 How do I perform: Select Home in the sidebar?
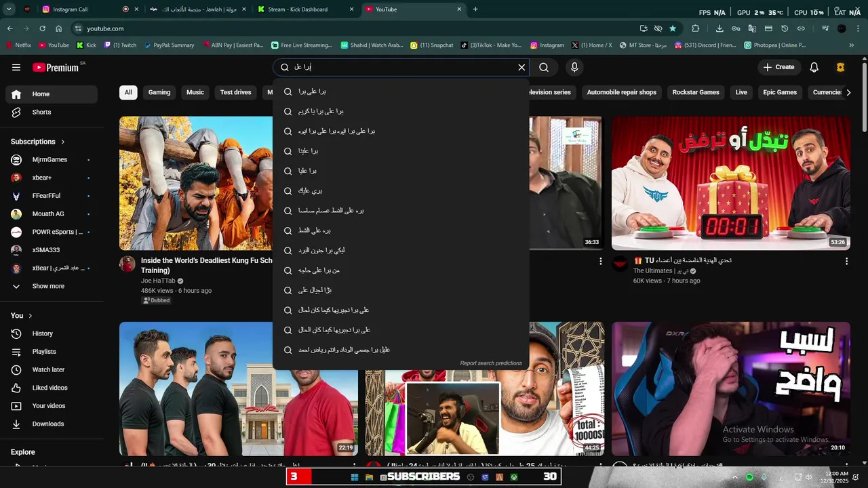(x=52, y=94)
